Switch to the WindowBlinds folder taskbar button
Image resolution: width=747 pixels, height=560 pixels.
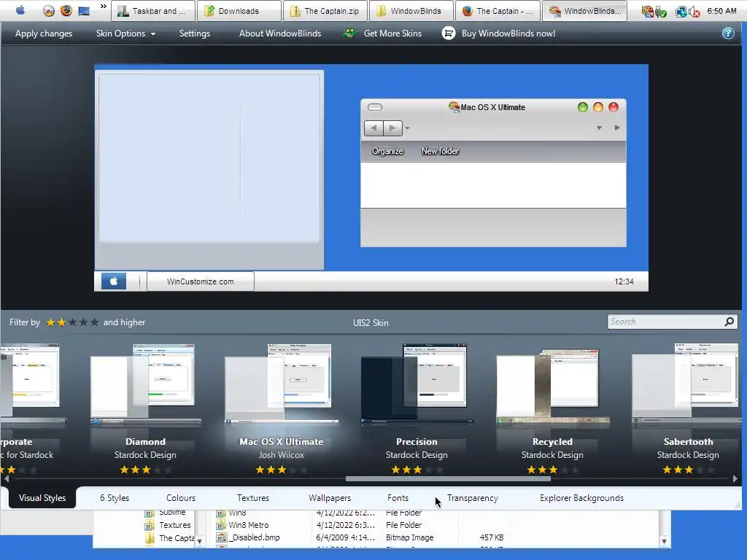click(411, 11)
